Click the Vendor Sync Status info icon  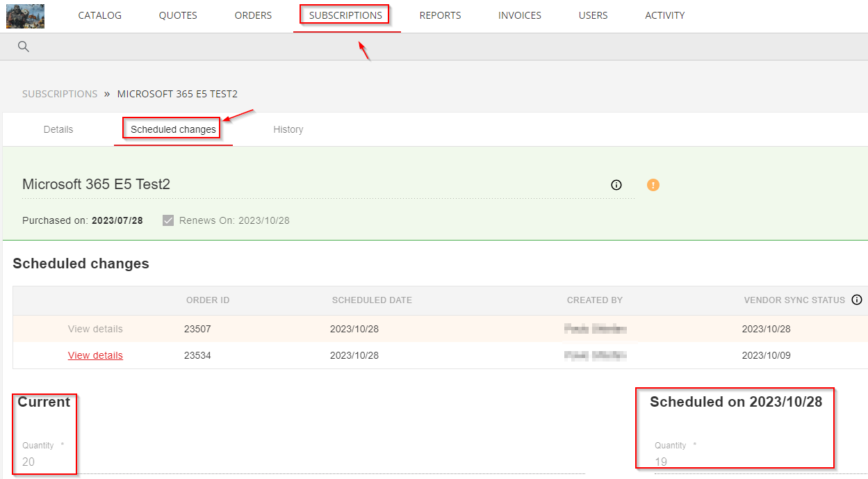click(857, 300)
